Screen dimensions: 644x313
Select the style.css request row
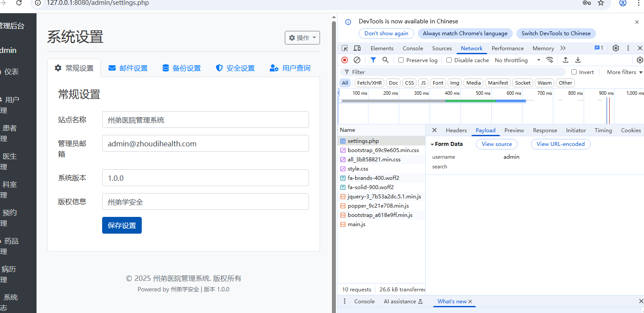click(x=381, y=169)
